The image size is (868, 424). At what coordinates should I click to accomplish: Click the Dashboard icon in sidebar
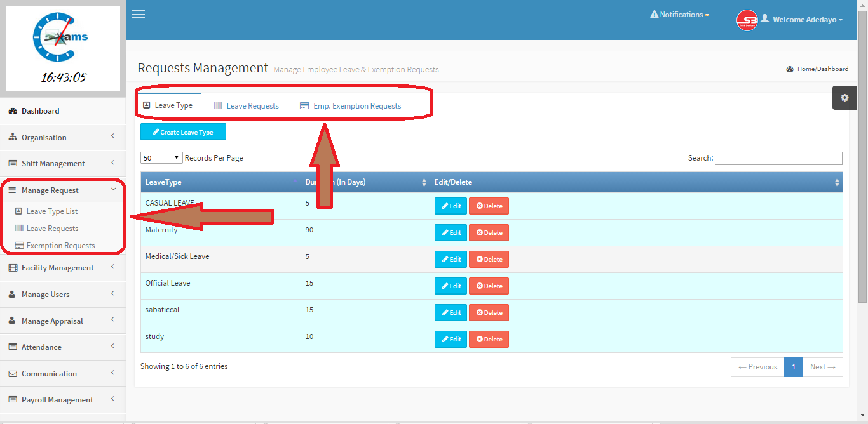point(13,111)
